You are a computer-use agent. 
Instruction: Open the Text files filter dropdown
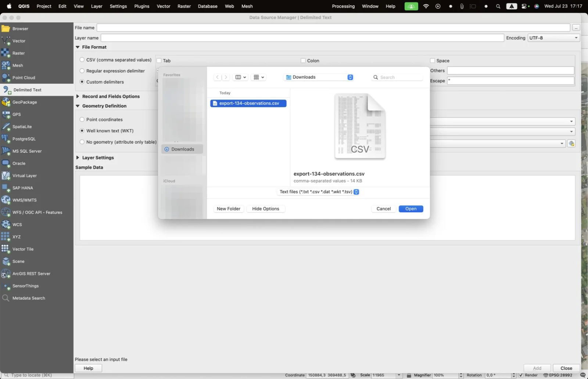pyautogui.click(x=318, y=192)
